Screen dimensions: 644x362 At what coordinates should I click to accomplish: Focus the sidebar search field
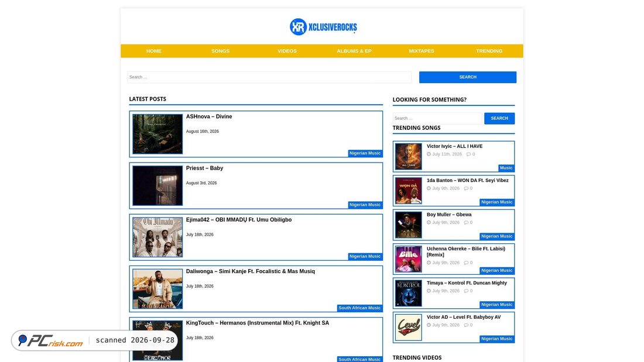click(x=437, y=118)
